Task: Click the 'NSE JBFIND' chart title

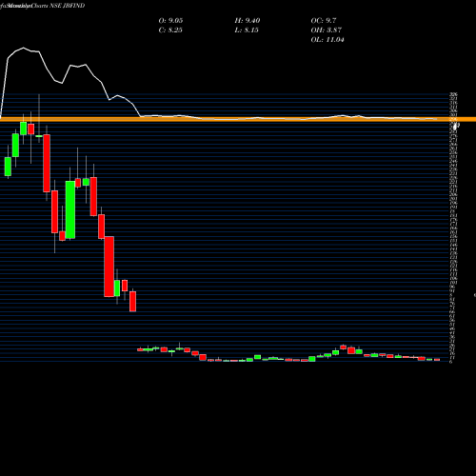Action: pos(68,6)
